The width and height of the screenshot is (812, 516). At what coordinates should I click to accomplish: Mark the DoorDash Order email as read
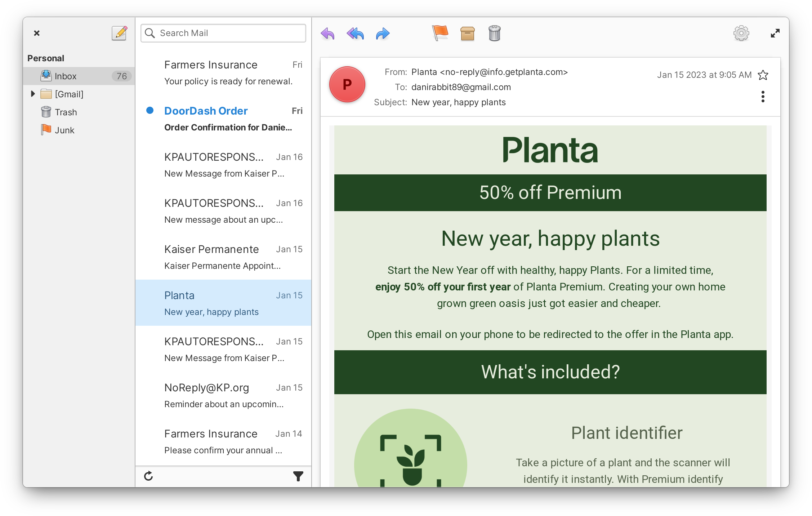click(x=150, y=111)
